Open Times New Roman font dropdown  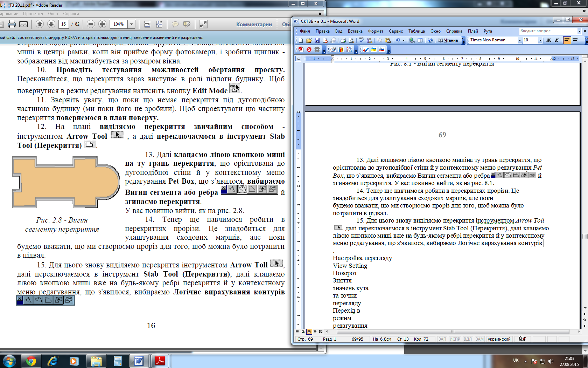click(520, 40)
